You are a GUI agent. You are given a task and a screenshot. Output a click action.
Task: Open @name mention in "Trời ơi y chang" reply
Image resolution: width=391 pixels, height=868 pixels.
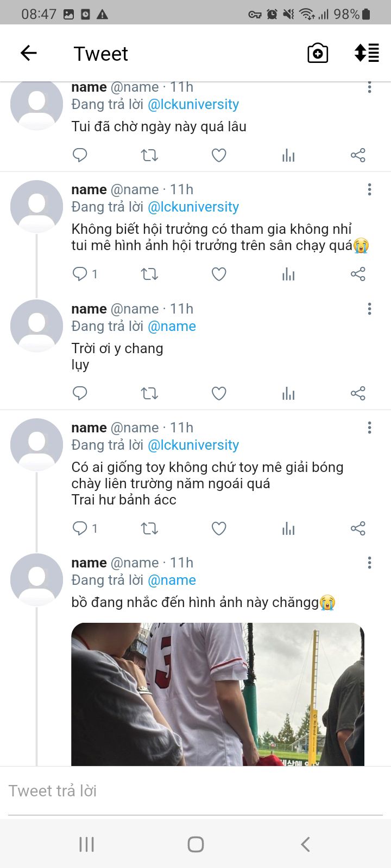(172, 326)
